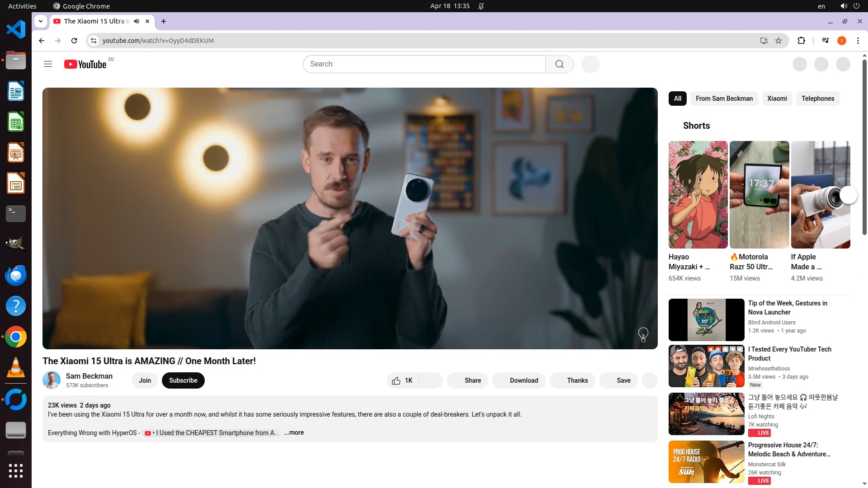Image resolution: width=868 pixels, height=488 pixels.
Task: Select the Xiaomi filter chip
Action: tap(777, 99)
